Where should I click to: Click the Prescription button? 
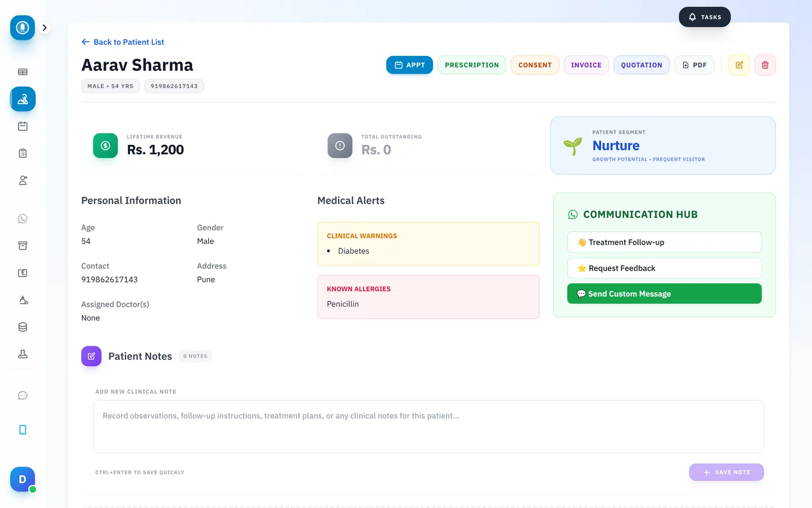(472, 65)
